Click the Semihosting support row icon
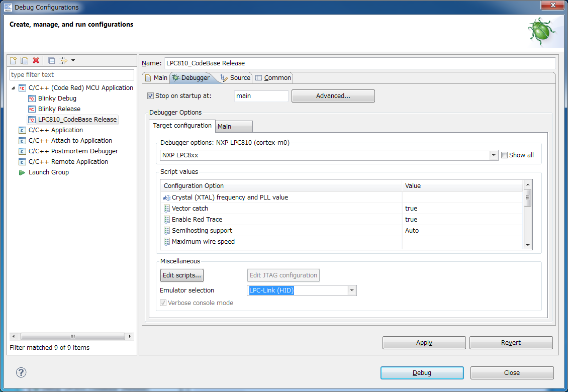The height and width of the screenshot is (392, 568). pos(167,231)
